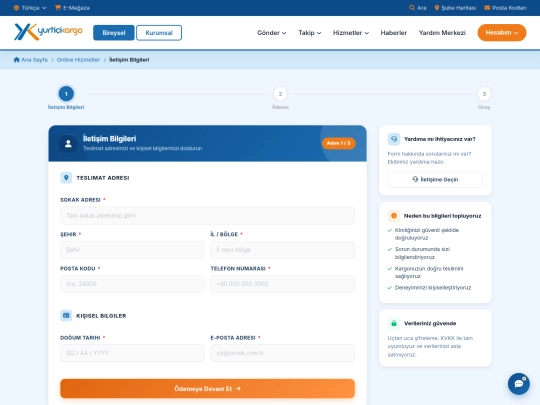Click the globe language icon
Viewport: 540px width, 405px height.
[16, 8]
